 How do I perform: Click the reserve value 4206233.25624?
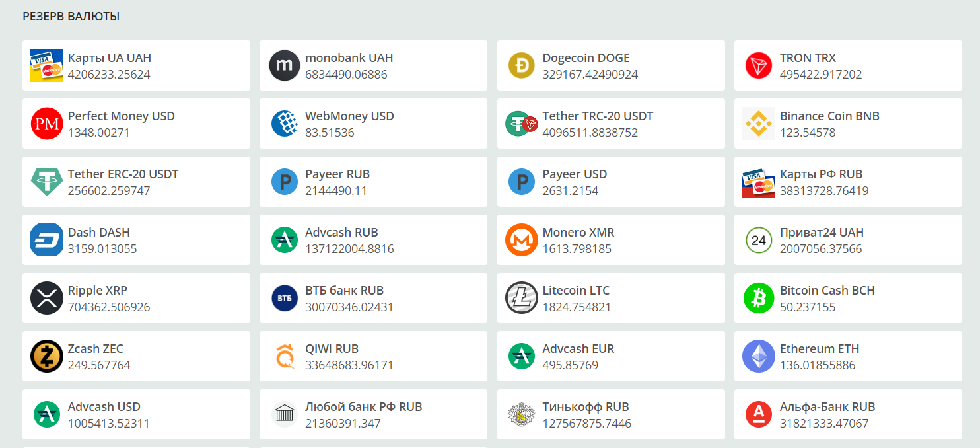(109, 75)
